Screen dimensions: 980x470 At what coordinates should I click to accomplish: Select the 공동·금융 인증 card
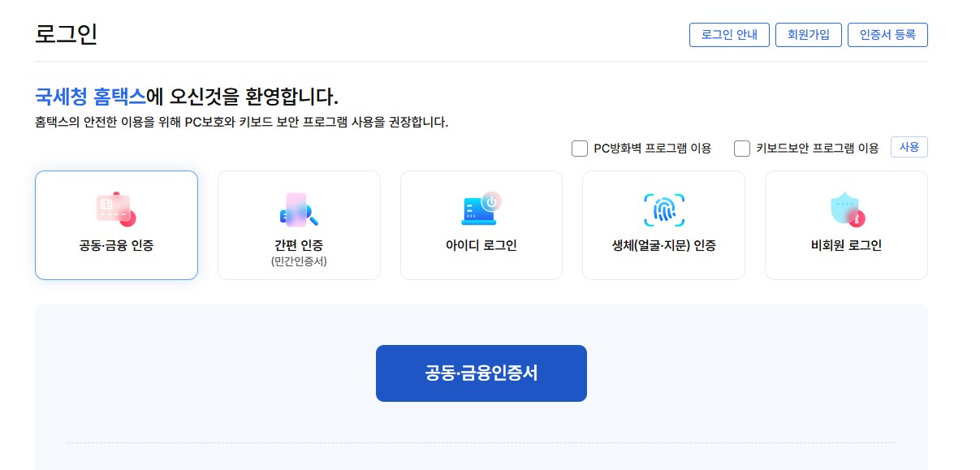tap(116, 225)
